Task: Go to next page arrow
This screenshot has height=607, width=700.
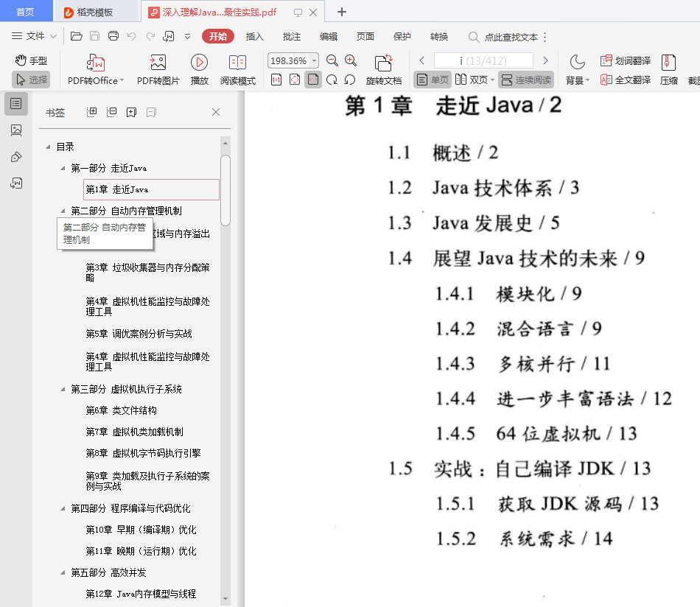Action: 545,60
